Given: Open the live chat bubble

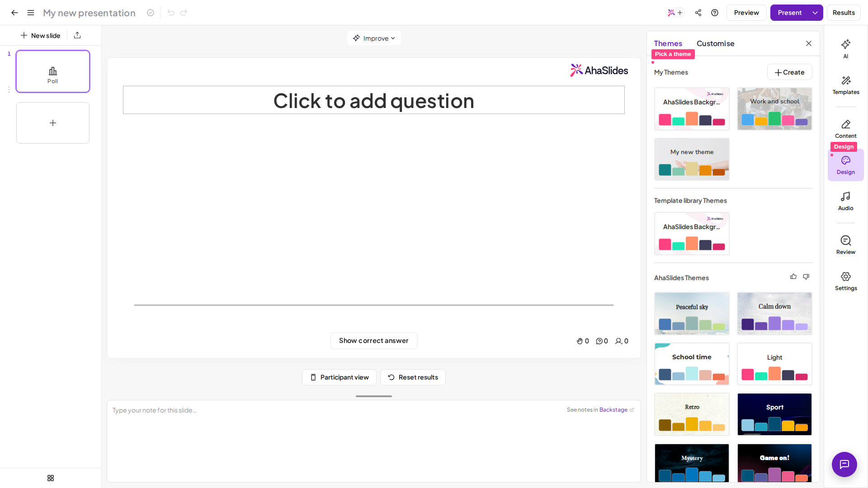Looking at the screenshot, I should (x=844, y=465).
